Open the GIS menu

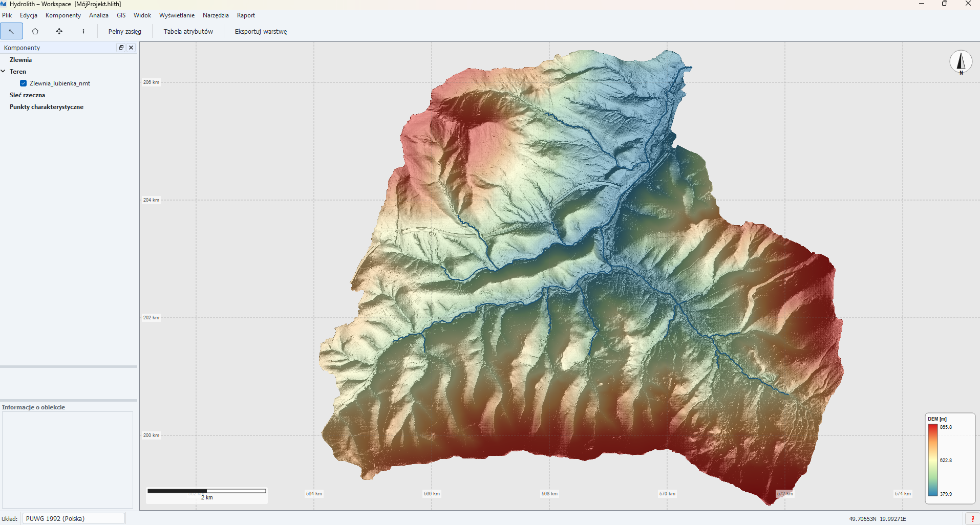(121, 15)
